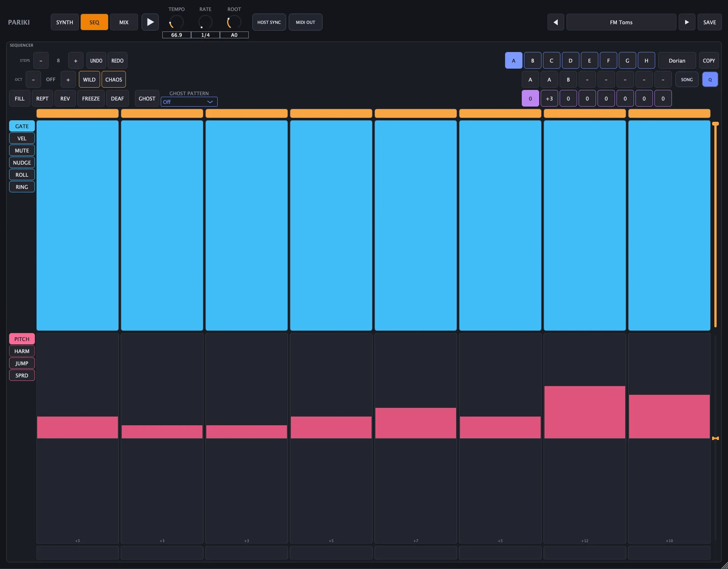Toggle the DEAF performance button
Image resolution: width=728 pixels, height=569 pixels.
[x=118, y=99]
